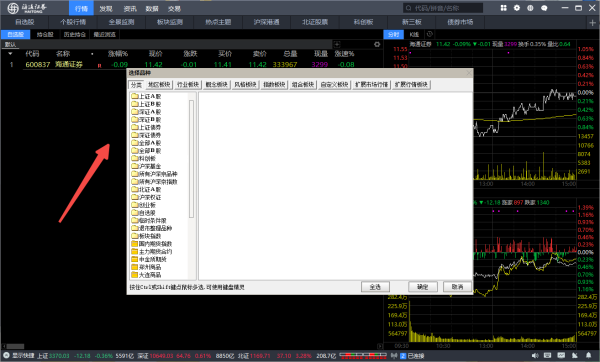This screenshot has width=600, height=362.
Task: Click the globe icon in title bar
Action: pyautogui.click(x=530, y=8)
